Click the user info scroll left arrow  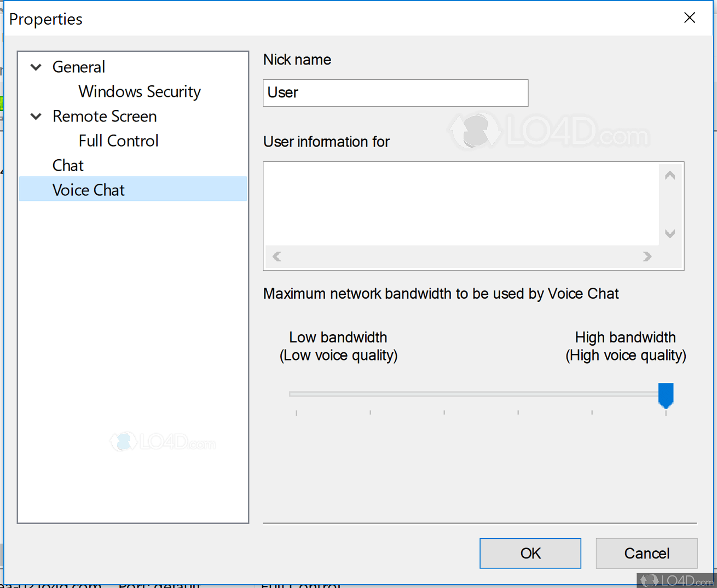pyautogui.click(x=277, y=257)
